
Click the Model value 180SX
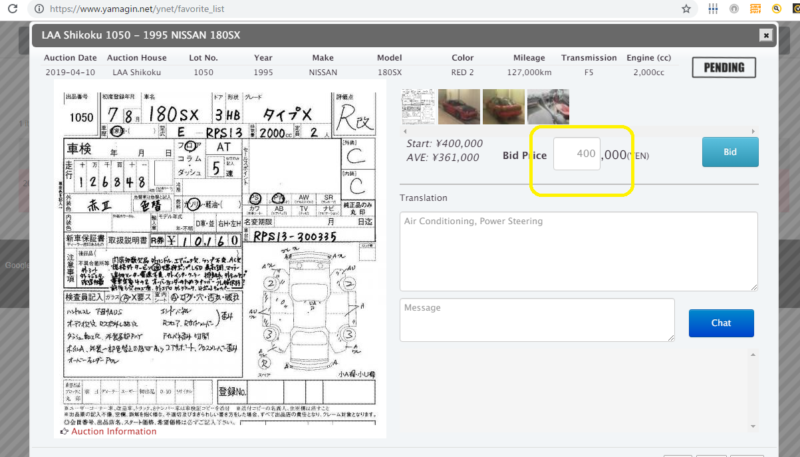[389, 72]
